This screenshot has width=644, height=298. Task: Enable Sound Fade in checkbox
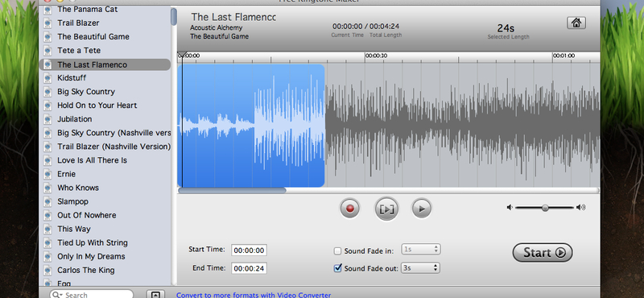click(337, 250)
